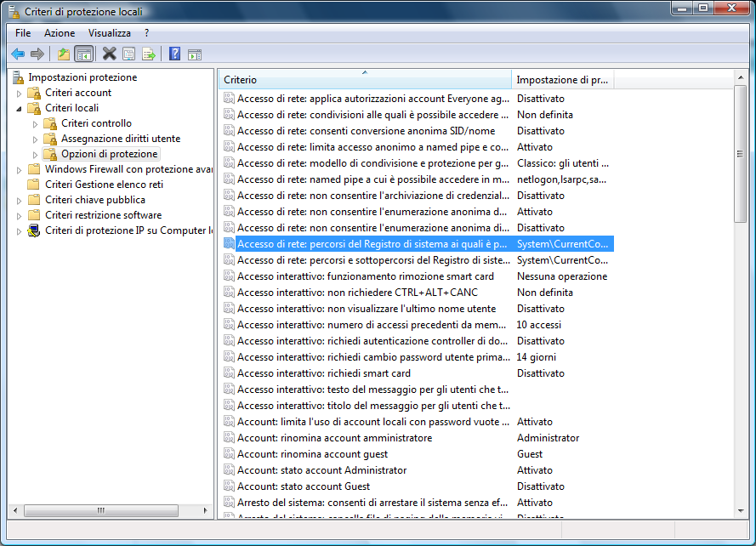Click the Delete (X) toolbar icon
Image resolution: width=756 pixels, height=546 pixels.
point(109,54)
